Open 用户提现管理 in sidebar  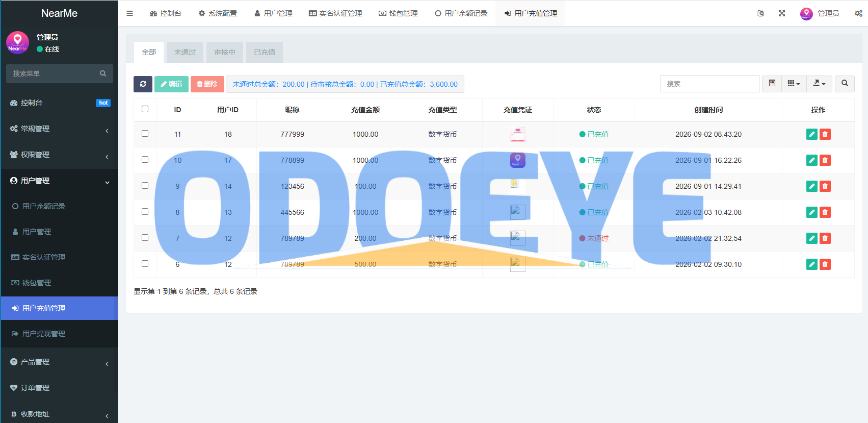(x=59, y=334)
